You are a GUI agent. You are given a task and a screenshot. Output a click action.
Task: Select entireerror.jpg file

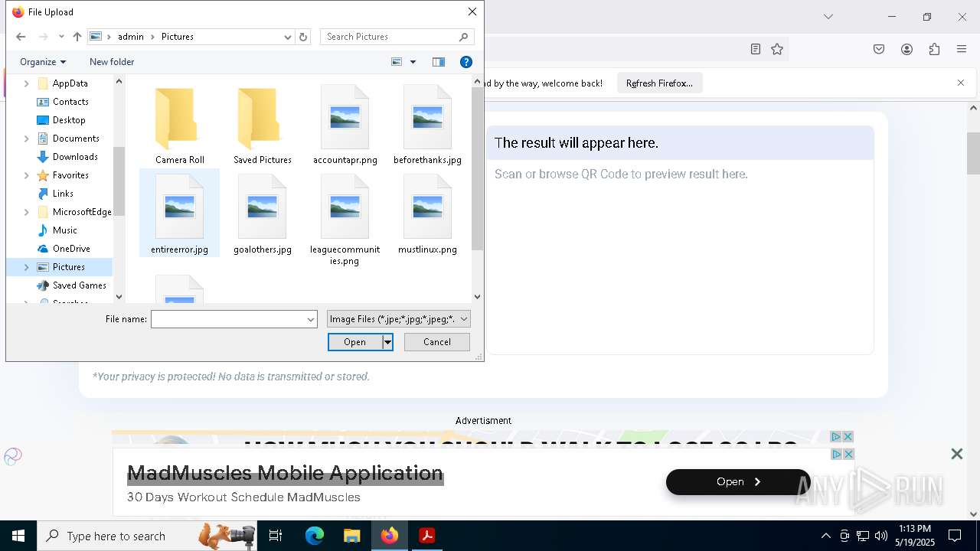coord(180,214)
